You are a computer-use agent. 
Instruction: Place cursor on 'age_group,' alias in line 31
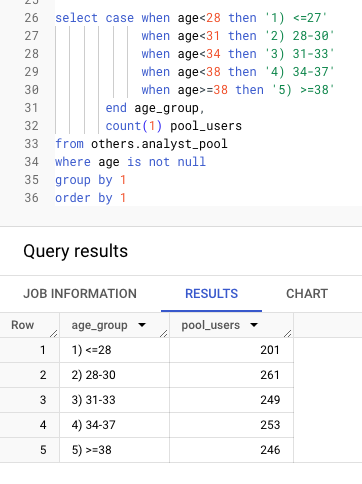[169, 108]
